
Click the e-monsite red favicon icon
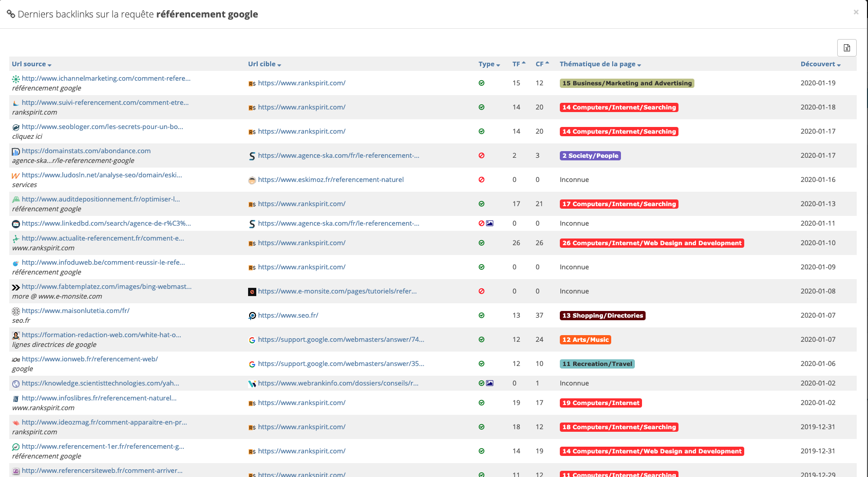(252, 292)
